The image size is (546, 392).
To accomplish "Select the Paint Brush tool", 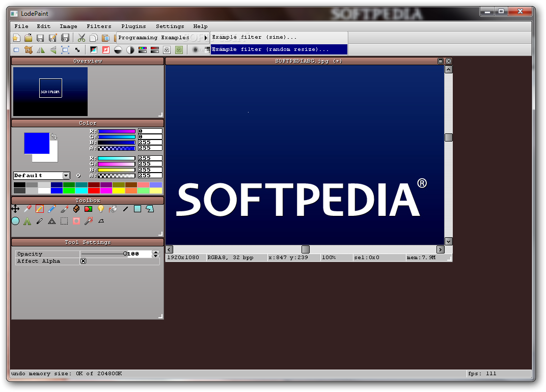I will coord(64,209).
